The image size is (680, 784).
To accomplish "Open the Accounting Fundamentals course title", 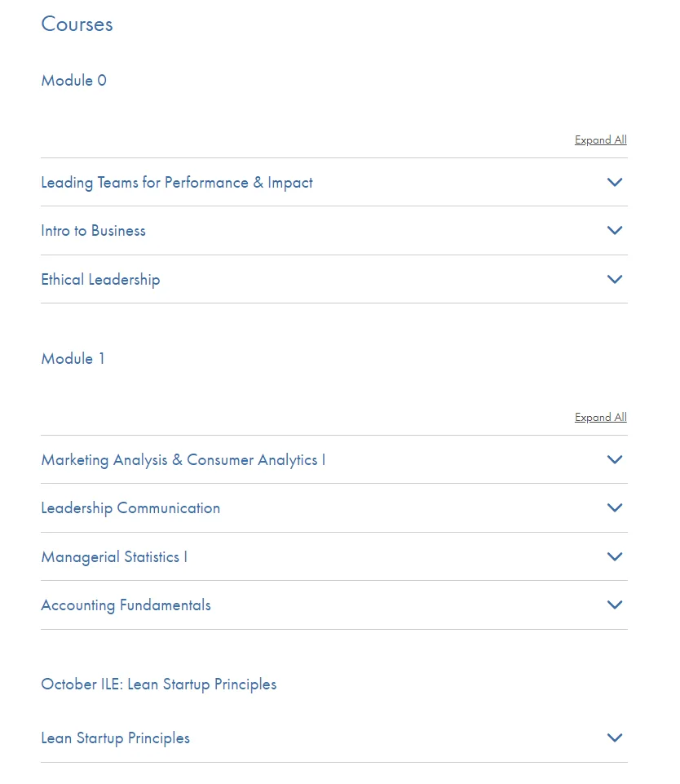I will pos(126,605).
